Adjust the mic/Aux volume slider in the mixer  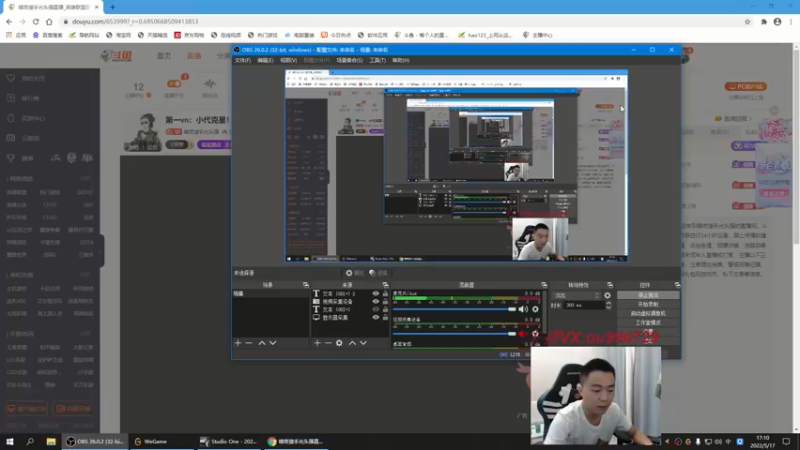pyautogui.click(x=455, y=309)
